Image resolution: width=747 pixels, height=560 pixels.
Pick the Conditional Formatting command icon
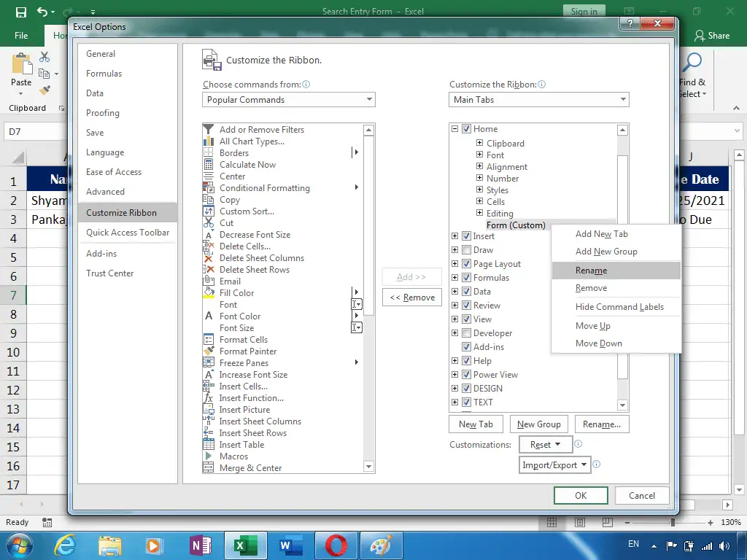click(x=208, y=187)
